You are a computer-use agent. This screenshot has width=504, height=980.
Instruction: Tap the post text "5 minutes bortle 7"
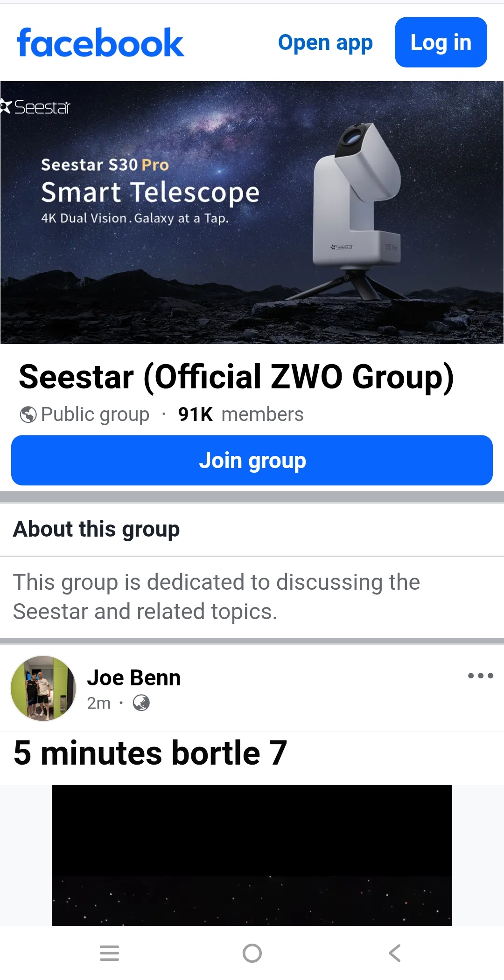(x=150, y=753)
